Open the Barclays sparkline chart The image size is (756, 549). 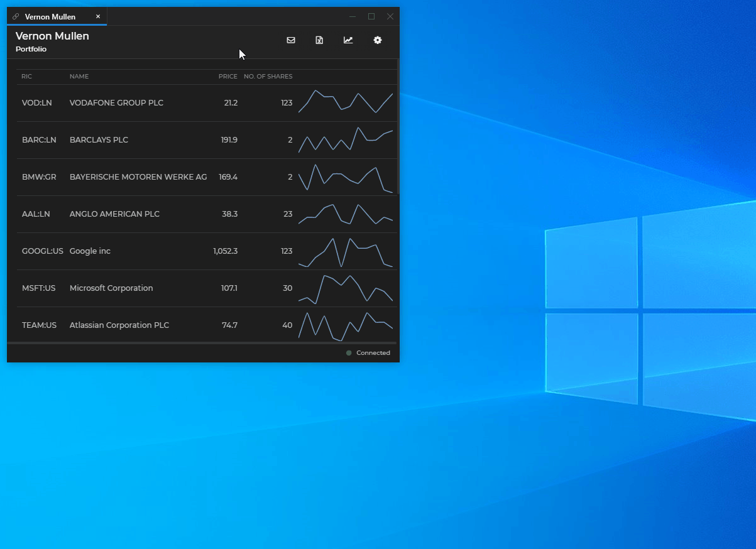point(346,139)
